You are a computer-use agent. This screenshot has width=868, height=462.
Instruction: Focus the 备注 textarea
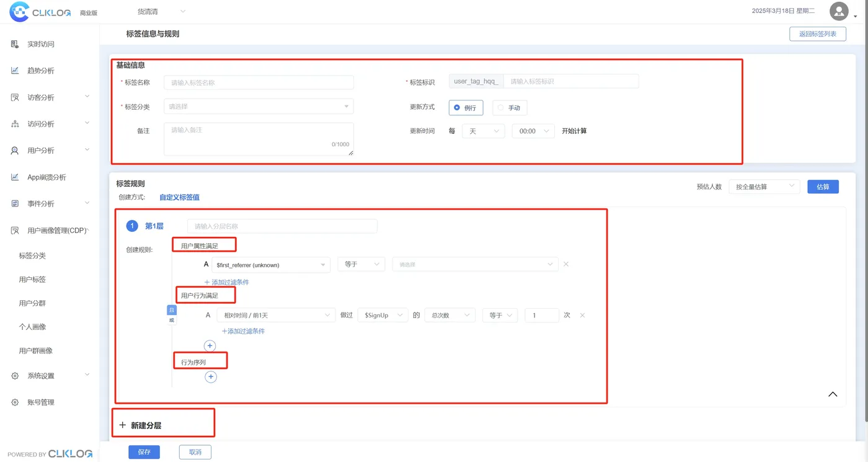[x=259, y=138]
